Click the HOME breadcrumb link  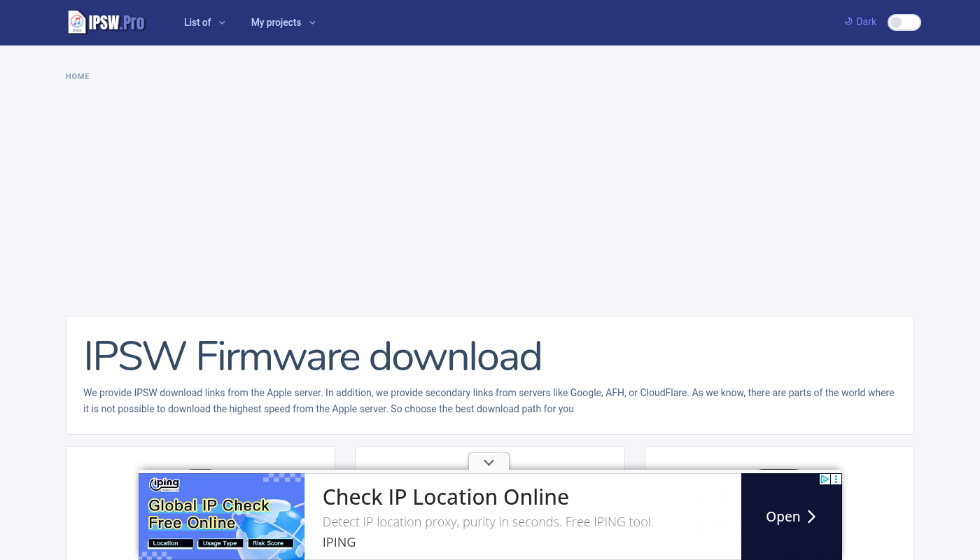(x=78, y=76)
